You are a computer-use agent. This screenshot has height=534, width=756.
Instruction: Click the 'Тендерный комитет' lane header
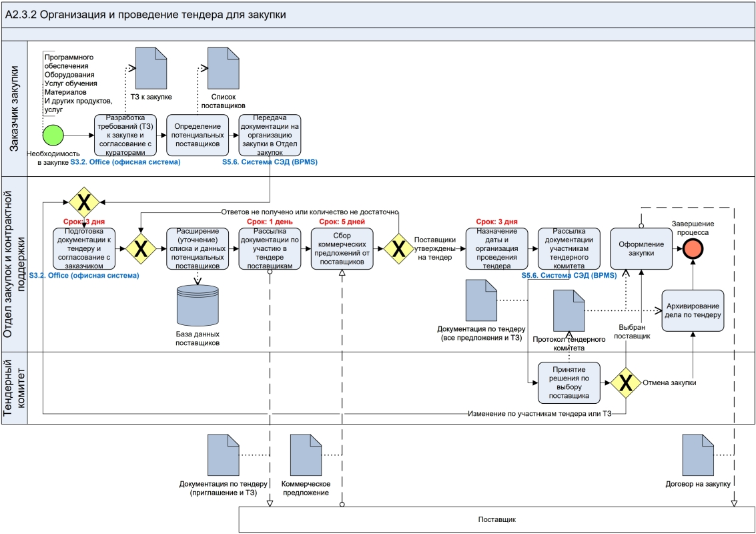(x=14, y=388)
